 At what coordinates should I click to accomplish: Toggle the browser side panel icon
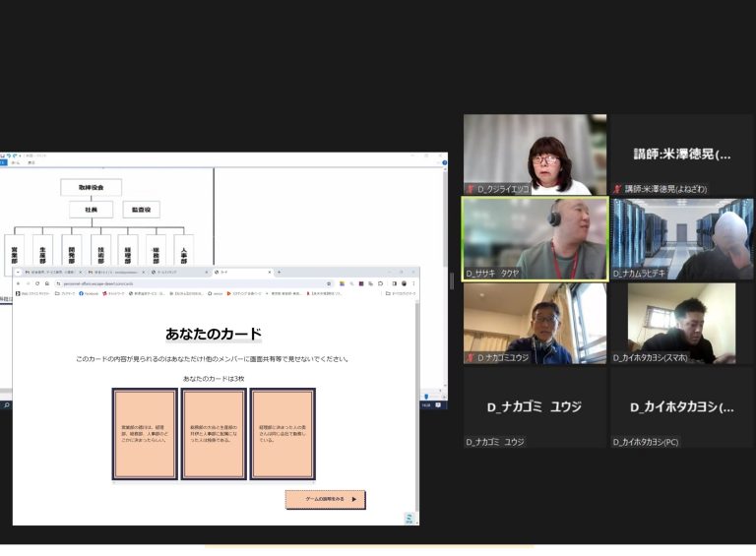click(394, 283)
